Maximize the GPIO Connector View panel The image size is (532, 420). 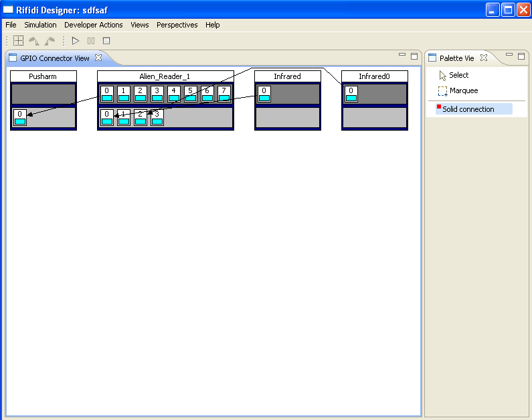point(414,56)
